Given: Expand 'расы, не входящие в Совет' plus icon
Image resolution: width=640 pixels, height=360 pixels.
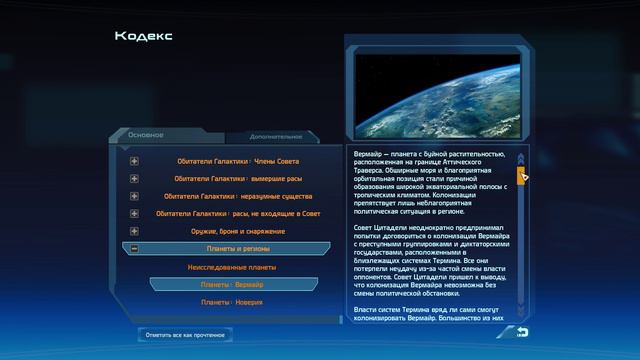Looking at the screenshot, I should (134, 213).
